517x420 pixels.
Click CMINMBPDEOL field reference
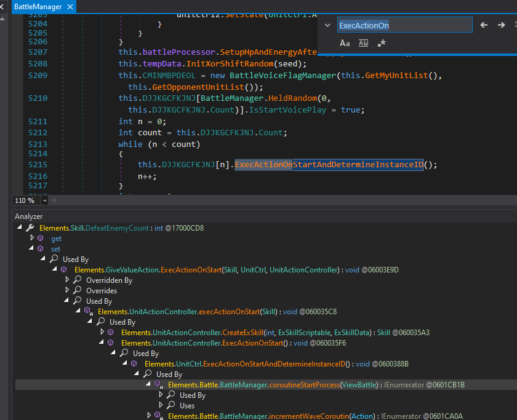pos(169,76)
